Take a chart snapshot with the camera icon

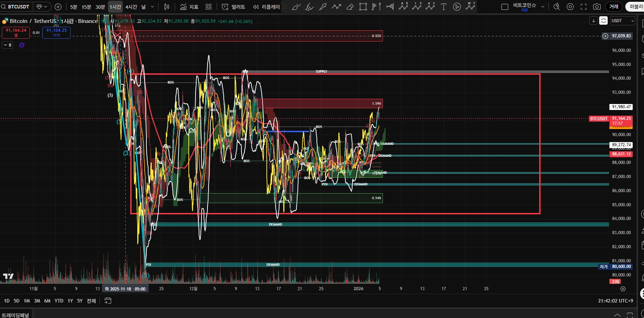click(597, 7)
